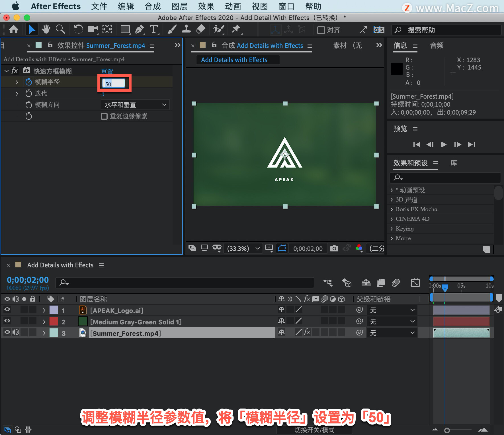The width and height of the screenshot is (504, 435).
Task: Click the 重置 reset link
Action: [107, 71]
